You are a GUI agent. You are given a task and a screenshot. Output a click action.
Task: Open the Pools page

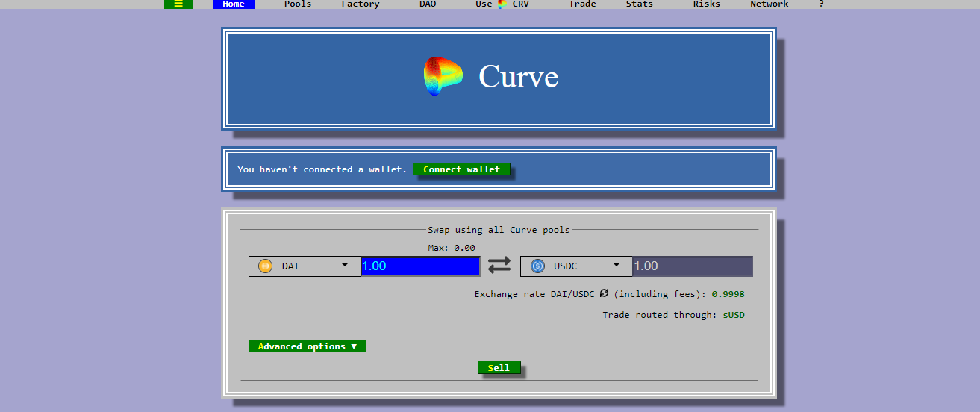(x=298, y=4)
